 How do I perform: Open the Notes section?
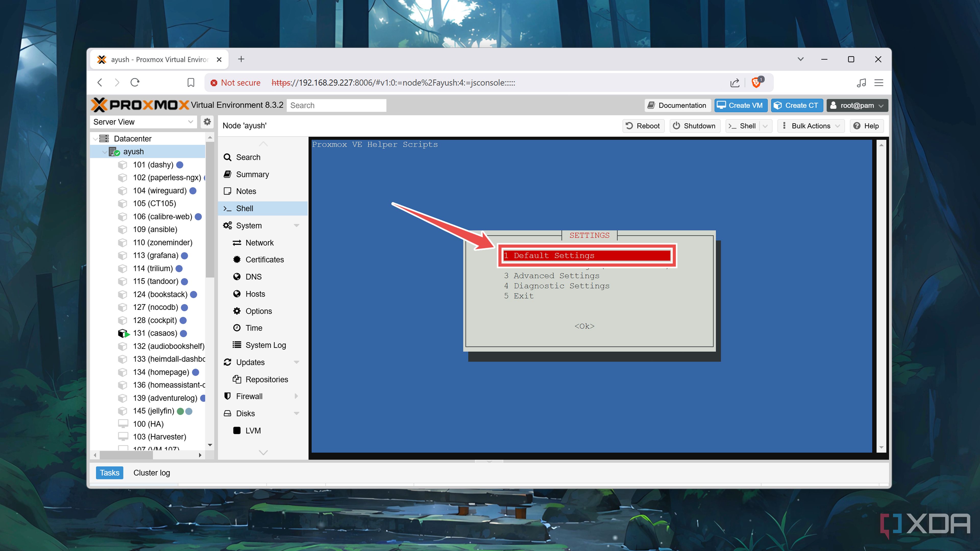point(246,191)
